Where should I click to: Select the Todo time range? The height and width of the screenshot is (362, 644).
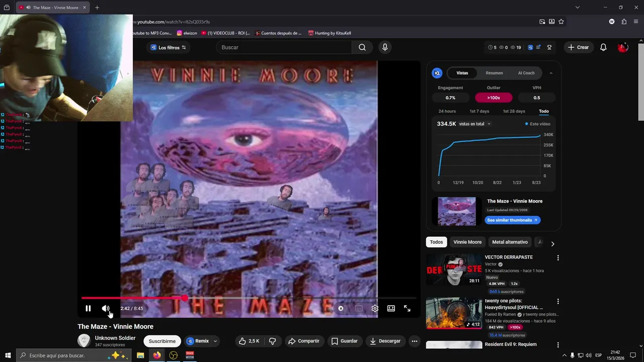coord(544,111)
